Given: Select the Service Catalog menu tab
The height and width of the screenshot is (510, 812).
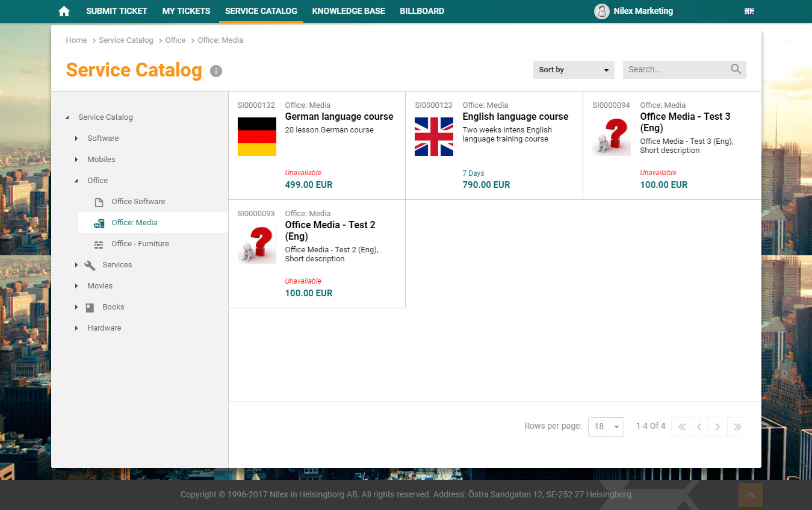Looking at the screenshot, I should (x=261, y=11).
